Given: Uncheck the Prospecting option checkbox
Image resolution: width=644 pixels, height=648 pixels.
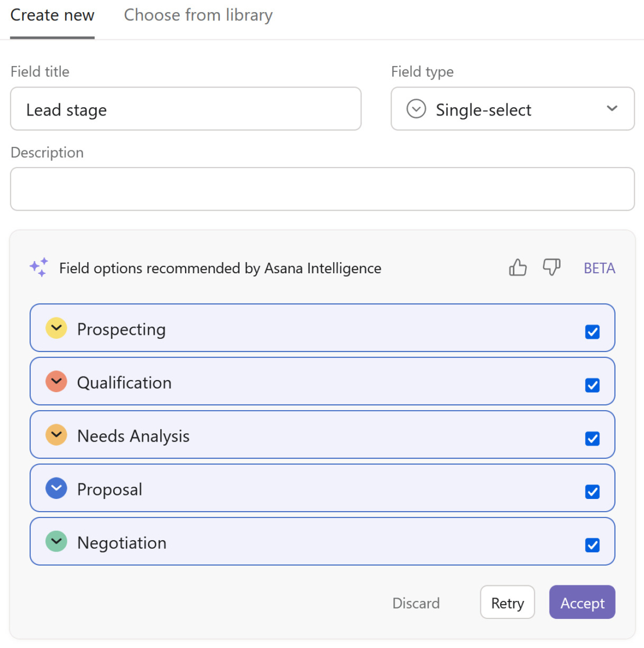Looking at the screenshot, I should pos(592,331).
